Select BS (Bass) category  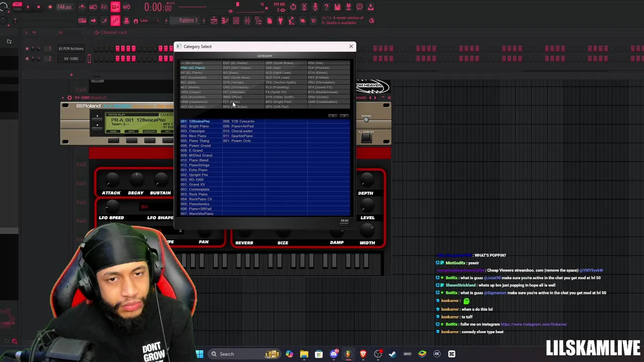(244, 72)
